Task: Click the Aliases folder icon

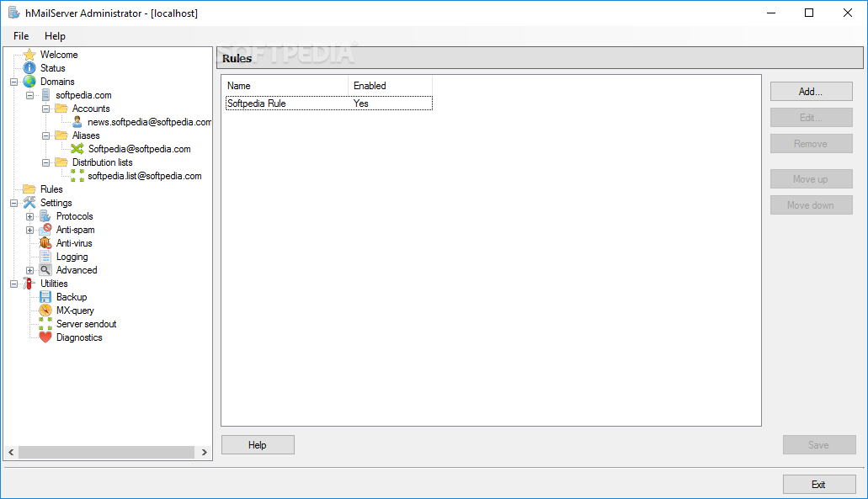Action: click(61, 135)
